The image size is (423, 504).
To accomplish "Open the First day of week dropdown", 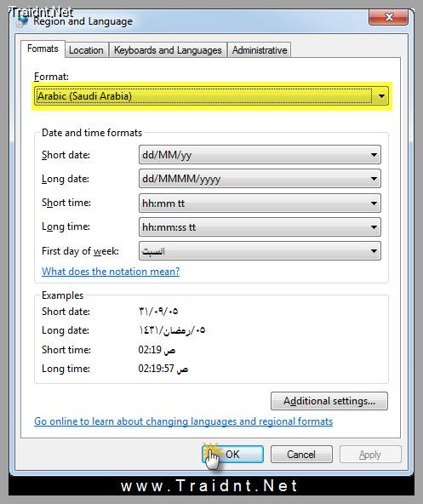I will [374, 251].
